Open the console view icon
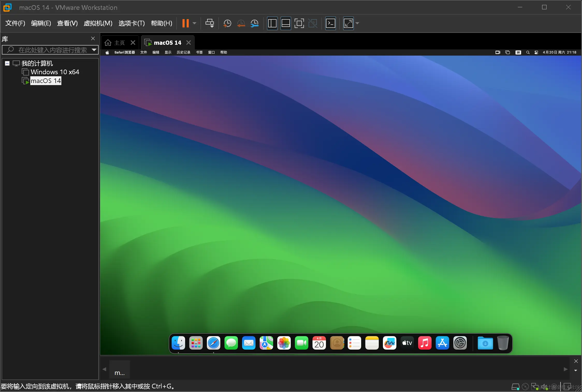The height and width of the screenshot is (392, 582). (330, 23)
